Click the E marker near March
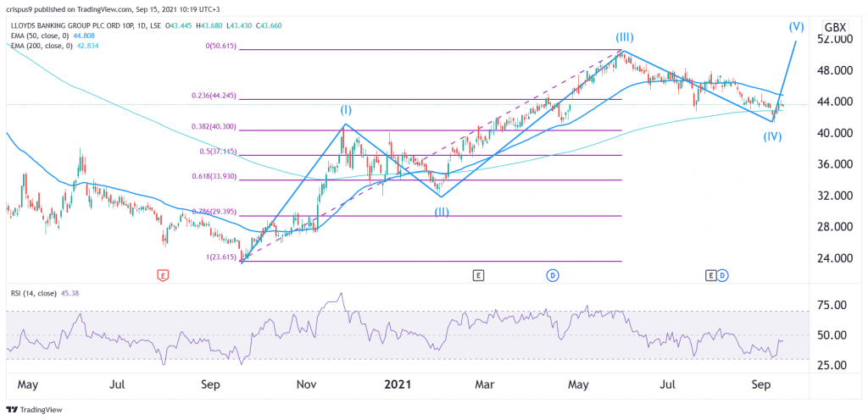 (478, 274)
